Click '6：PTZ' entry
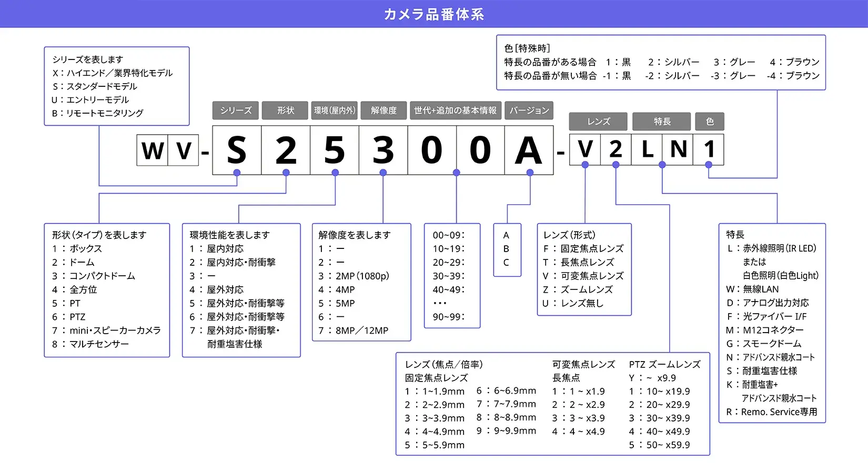Screen dimensions: 868x471 68,317
